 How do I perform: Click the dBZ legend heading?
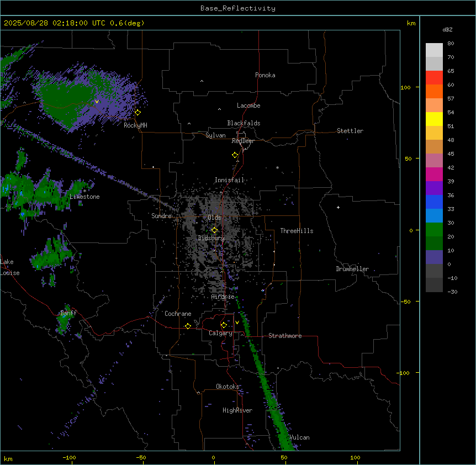click(x=447, y=29)
